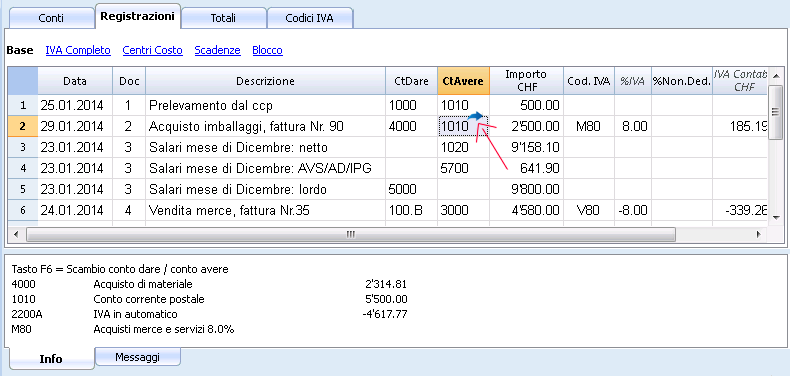
Task: Open the Registrazioni tab
Action: [x=137, y=16]
